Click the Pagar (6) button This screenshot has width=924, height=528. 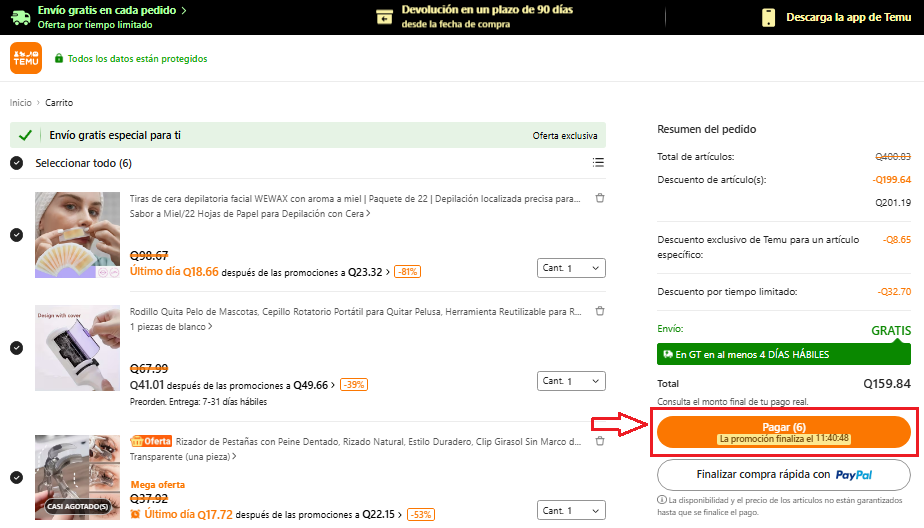784,432
